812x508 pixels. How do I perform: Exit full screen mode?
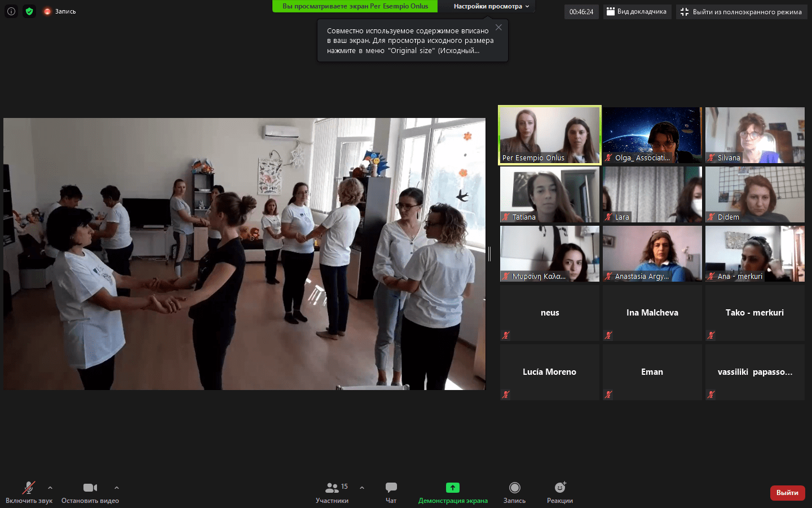click(x=742, y=12)
